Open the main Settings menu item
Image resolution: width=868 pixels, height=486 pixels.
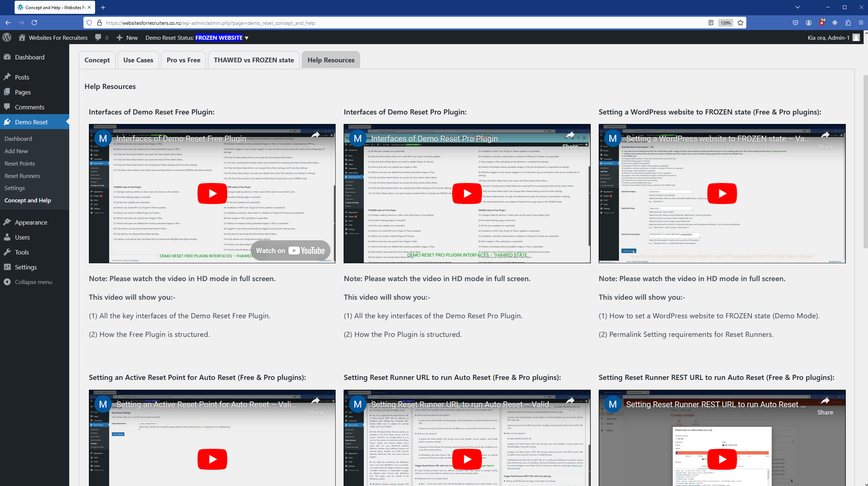(35, 267)
